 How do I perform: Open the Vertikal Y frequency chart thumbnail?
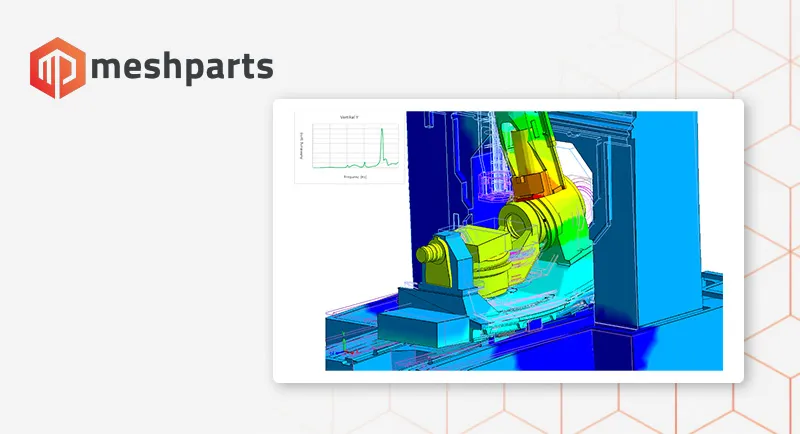click(349, 148)
